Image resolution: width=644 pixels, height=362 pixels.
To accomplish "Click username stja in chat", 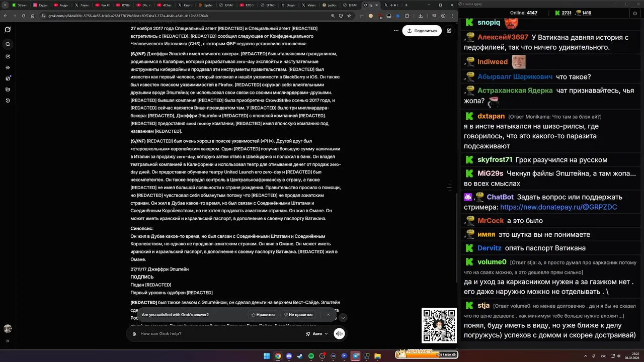I will coord(484,305).
